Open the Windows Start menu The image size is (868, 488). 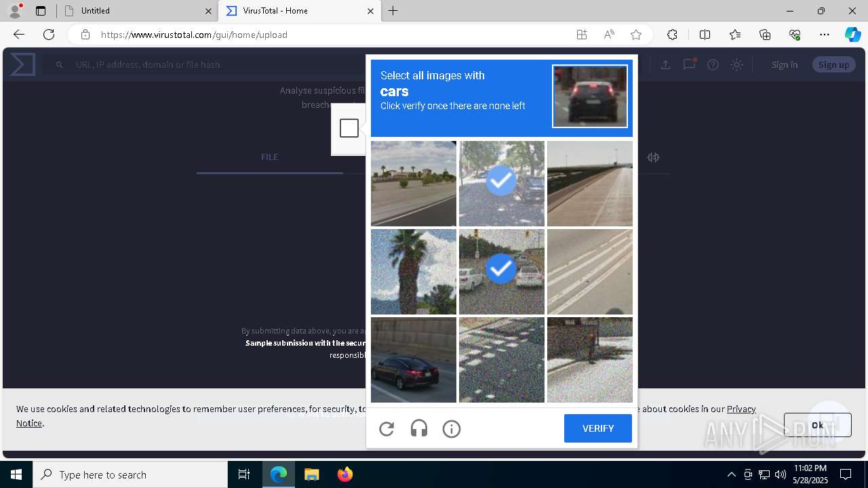(x=16, y=474)
